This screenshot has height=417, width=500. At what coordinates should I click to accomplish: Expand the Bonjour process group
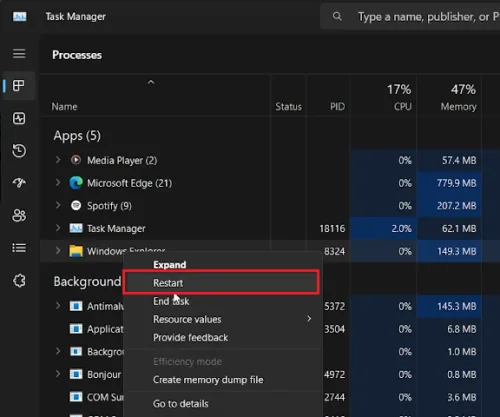click(x=58, y=374)
